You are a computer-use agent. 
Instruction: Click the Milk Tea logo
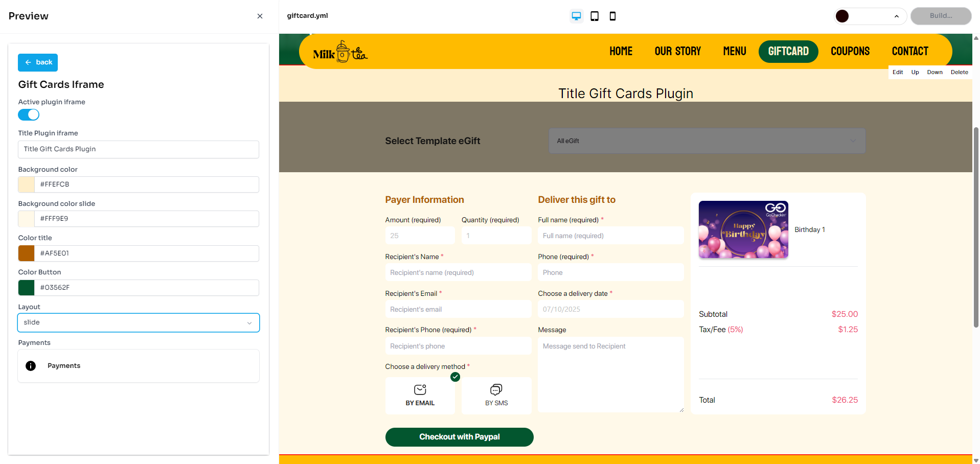[340, 52]
